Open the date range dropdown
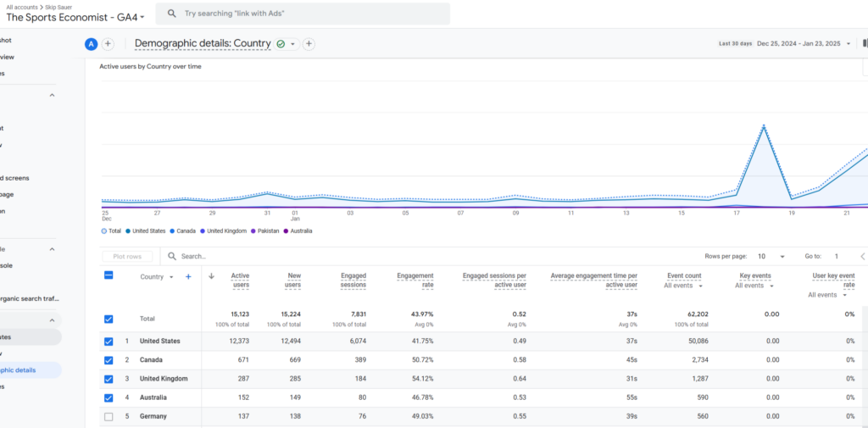 pos(849,44)
